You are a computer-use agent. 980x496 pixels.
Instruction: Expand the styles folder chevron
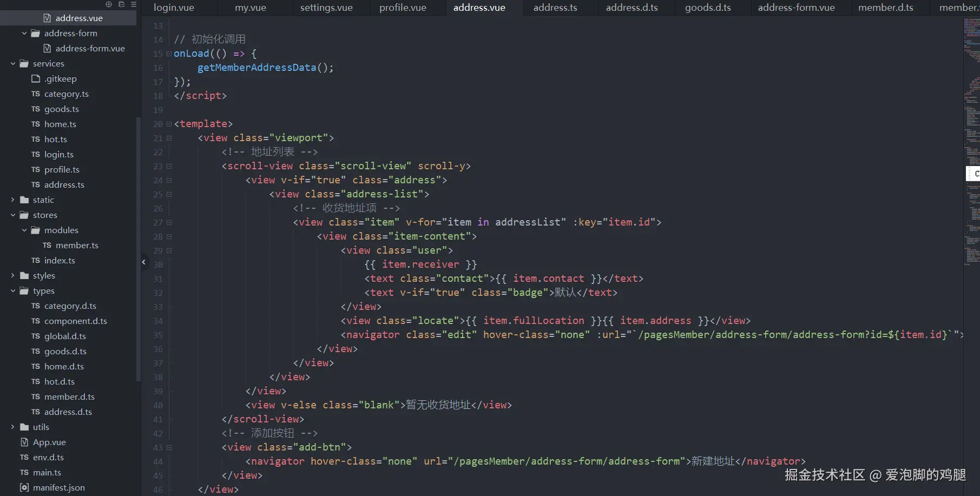[13, 275]
